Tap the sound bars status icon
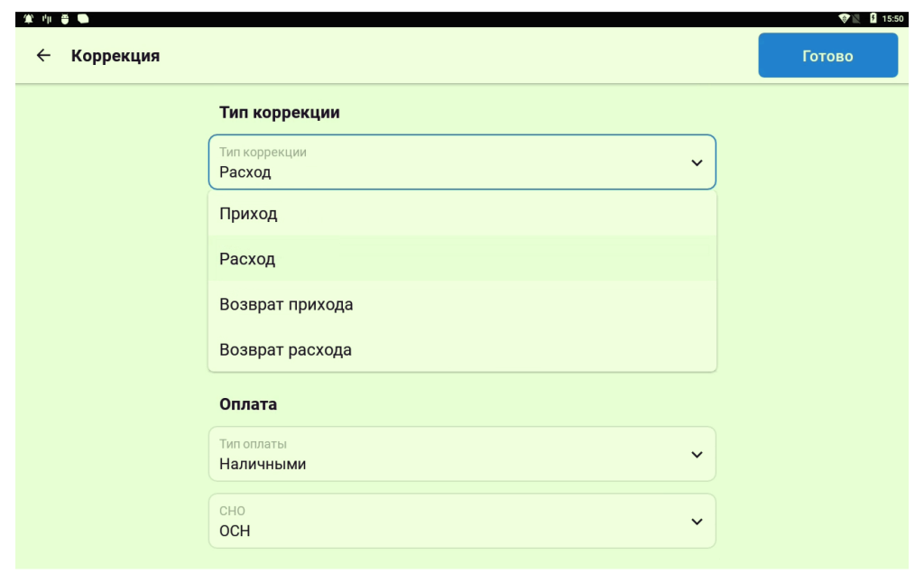Screen dimensions: 924x583 coord(46,19)
